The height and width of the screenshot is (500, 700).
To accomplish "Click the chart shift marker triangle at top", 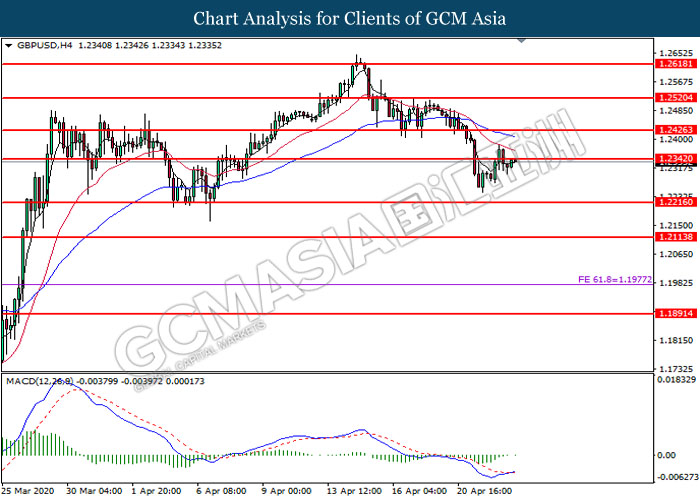I will point(521,41).
